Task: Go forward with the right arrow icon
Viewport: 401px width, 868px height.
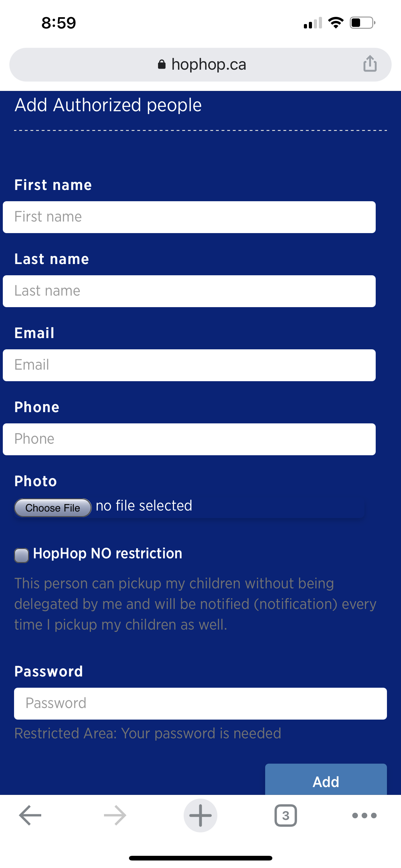Action: [115, 816]
